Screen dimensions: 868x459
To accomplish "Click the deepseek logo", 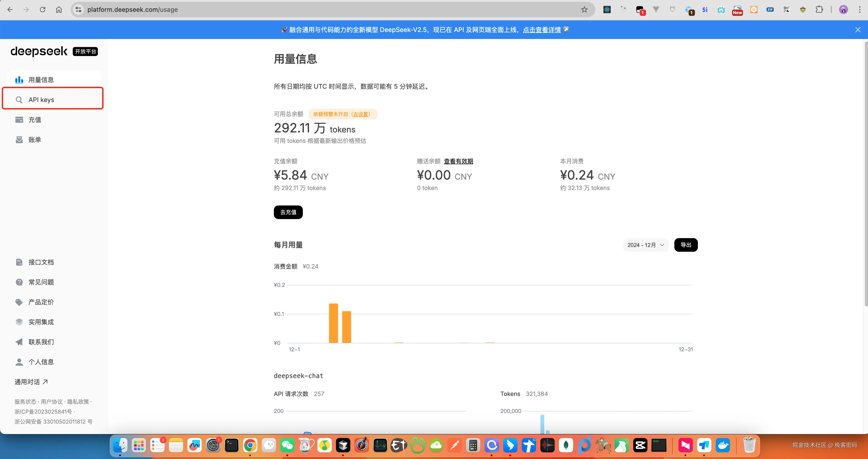I will coord(39,51).
